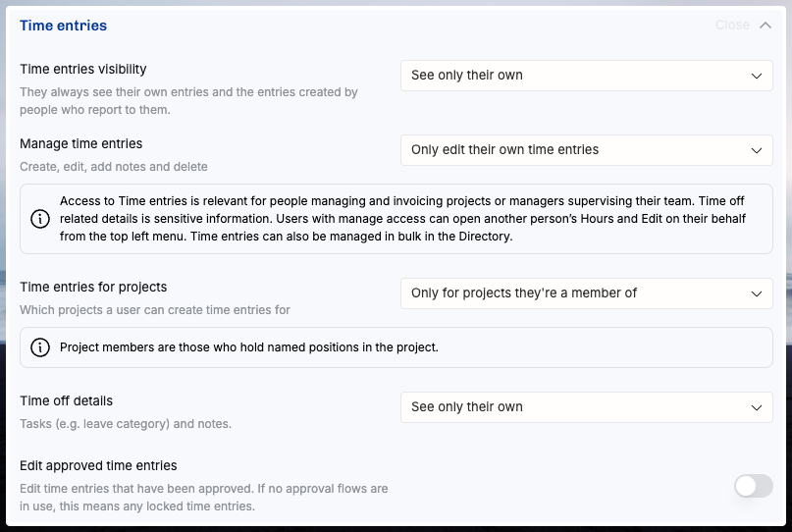792x532 pixels.
Task: Click the 'Manage time entries' label
Action: tap(81, 143)
